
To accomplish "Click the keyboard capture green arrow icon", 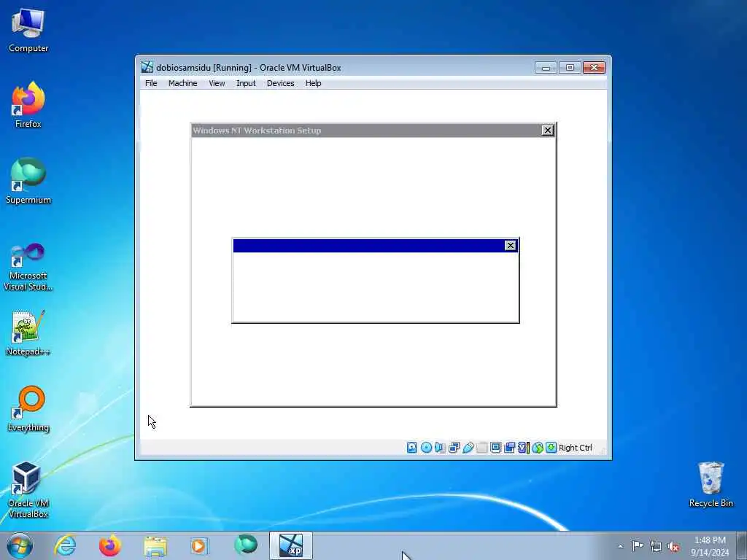I will 551,448.
